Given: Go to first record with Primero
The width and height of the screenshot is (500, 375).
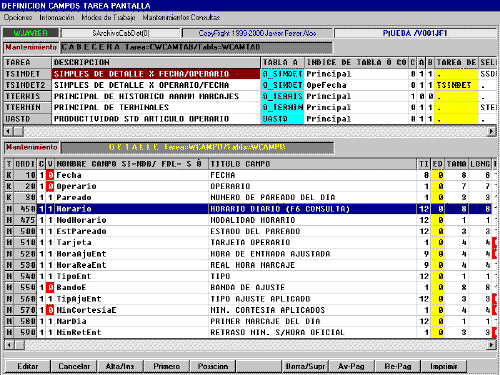Looking at the screenshot, I should [166, 366].
